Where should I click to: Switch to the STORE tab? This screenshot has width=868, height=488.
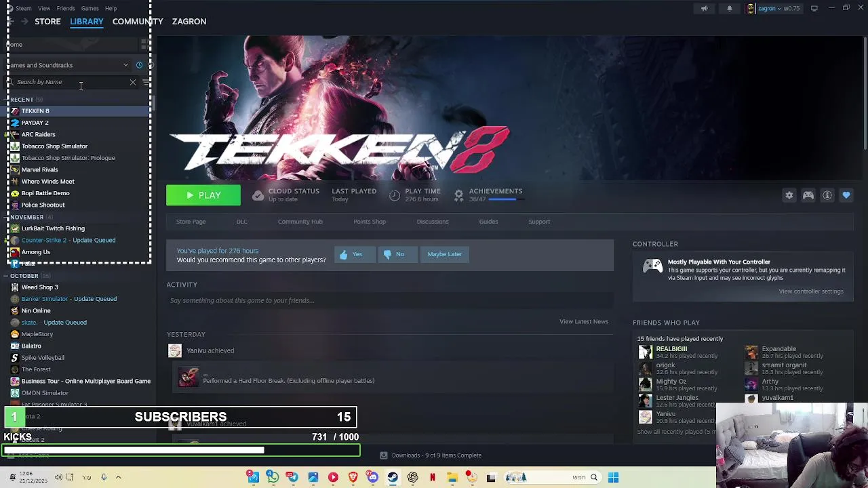(x=47, y=22)
